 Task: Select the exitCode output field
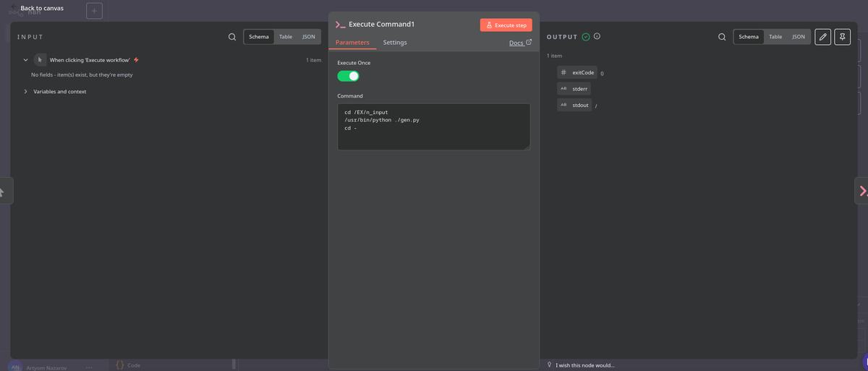click(576, 72)
